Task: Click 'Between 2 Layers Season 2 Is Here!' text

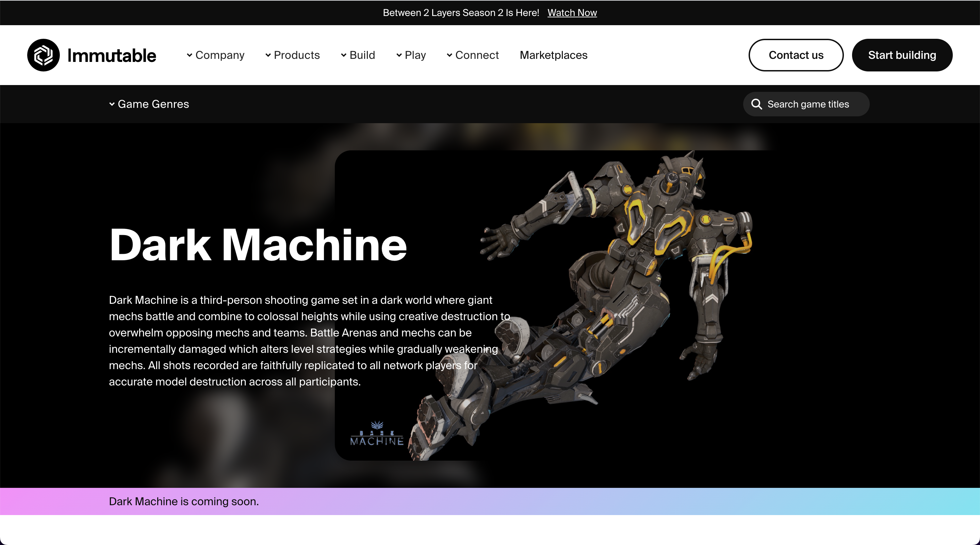Action: [461, 13]
